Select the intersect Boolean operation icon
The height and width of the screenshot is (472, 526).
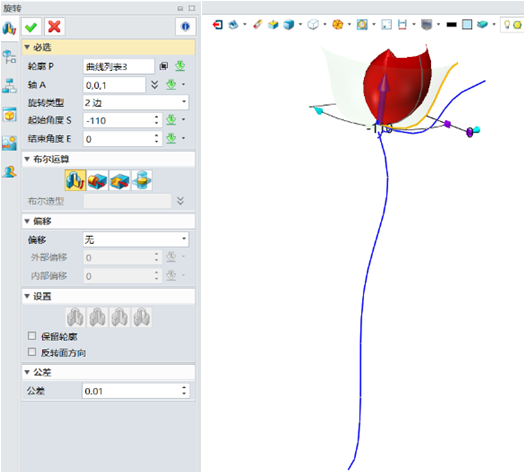(x=142, y=180)
